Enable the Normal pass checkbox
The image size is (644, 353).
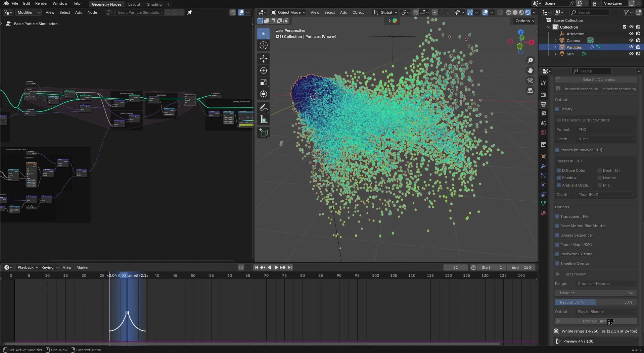[x=600, y=178]
